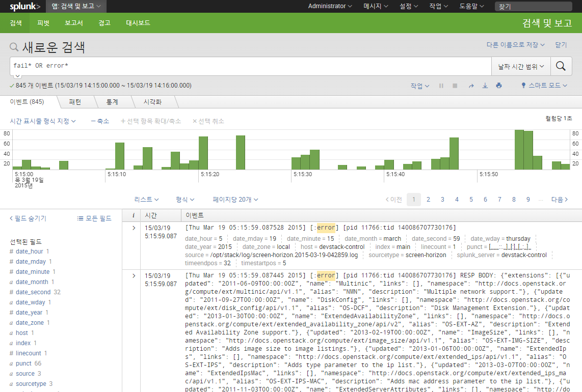
Task: Open date_second field in sidebar
Action: click(x=33, y=292)
